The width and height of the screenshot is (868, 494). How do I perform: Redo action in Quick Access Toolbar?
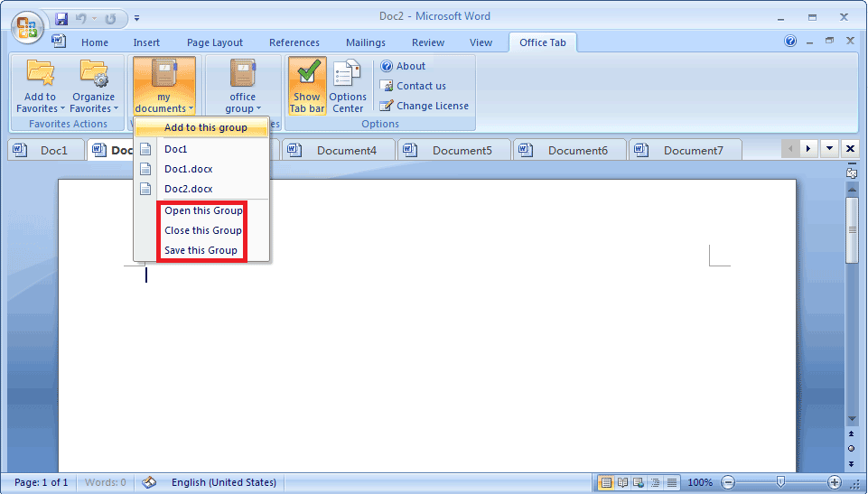click(111, 19)
